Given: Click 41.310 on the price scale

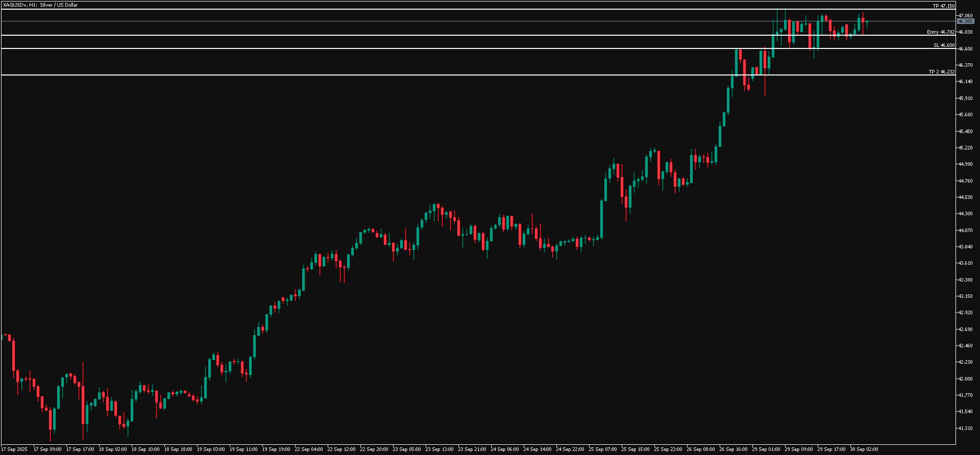Looking at the screenshot, I should (x=965, y=428).
